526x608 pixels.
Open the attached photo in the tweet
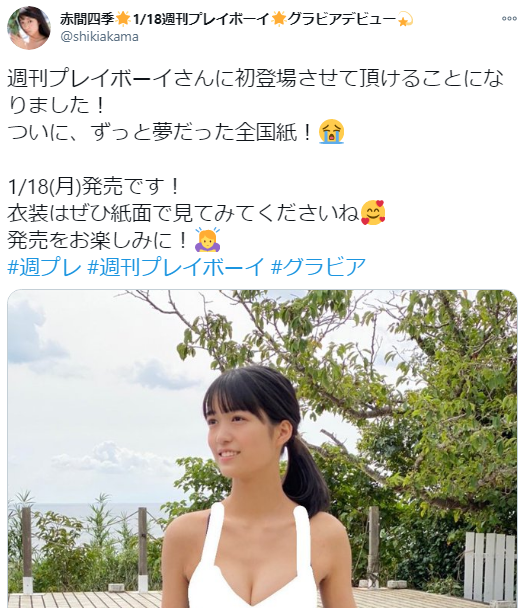tap(262, 449)
